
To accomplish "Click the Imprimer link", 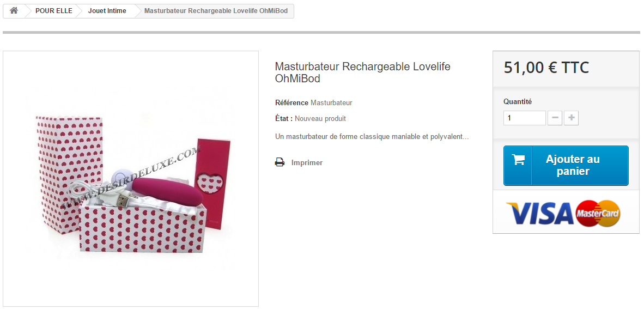I will click(307, 163).
